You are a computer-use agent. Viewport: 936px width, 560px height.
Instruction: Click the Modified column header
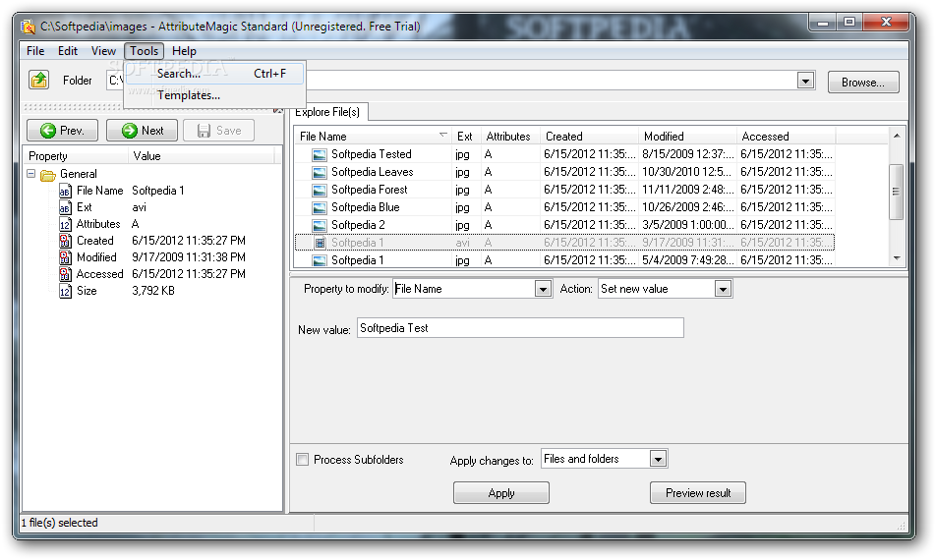pyautogui.click(x=687, y=137)
